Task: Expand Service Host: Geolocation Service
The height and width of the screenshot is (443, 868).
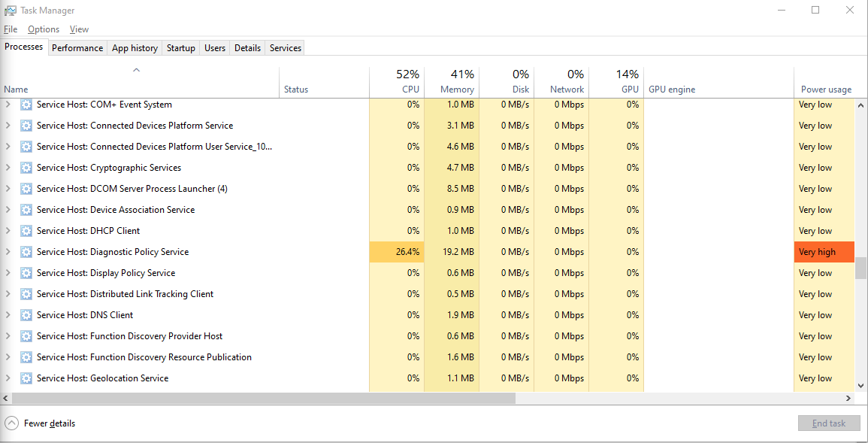Action: pos(8,378)
